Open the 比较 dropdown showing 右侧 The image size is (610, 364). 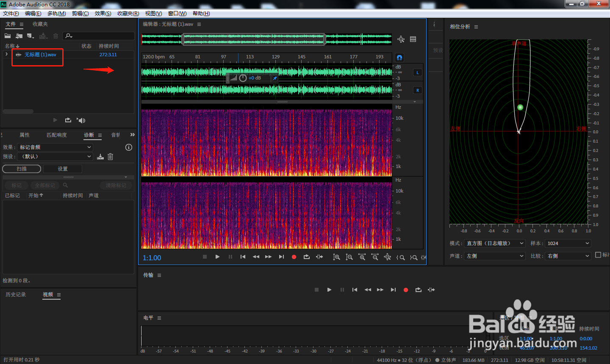pyautogui.click(x=568, y=256)
